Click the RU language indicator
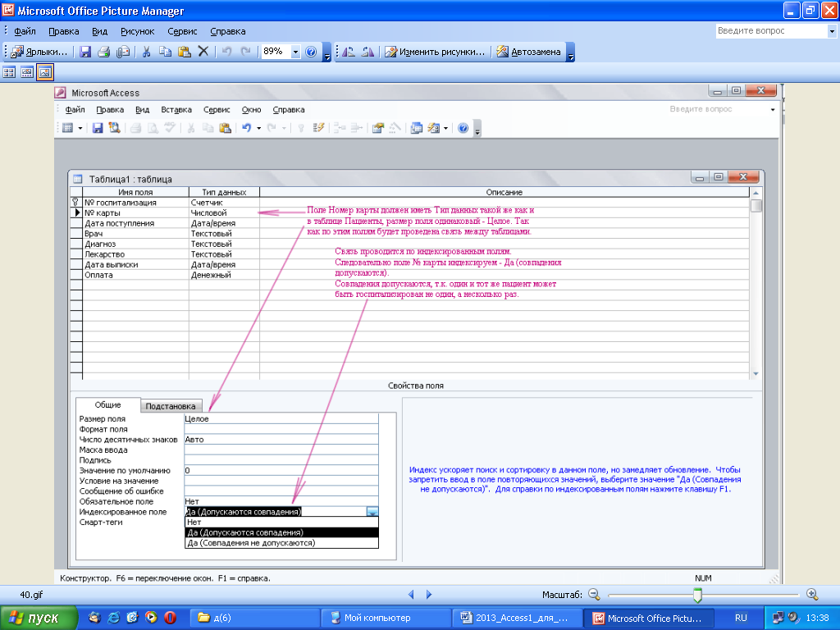The height and width of the screenshot is (630, 840). point(741,618)
